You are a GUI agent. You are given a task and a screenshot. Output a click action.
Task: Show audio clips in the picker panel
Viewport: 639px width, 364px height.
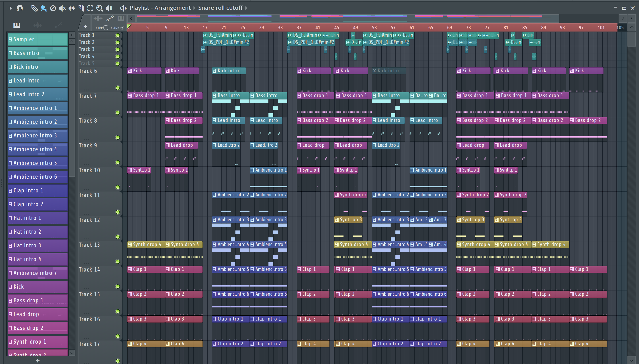click(x=37, y=25)
